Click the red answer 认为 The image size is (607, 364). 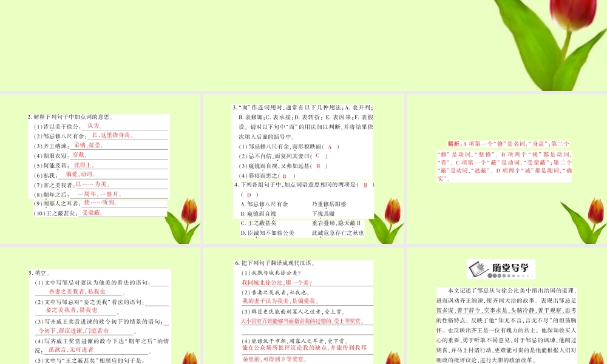pyautogui.click(x=95, y=126)
